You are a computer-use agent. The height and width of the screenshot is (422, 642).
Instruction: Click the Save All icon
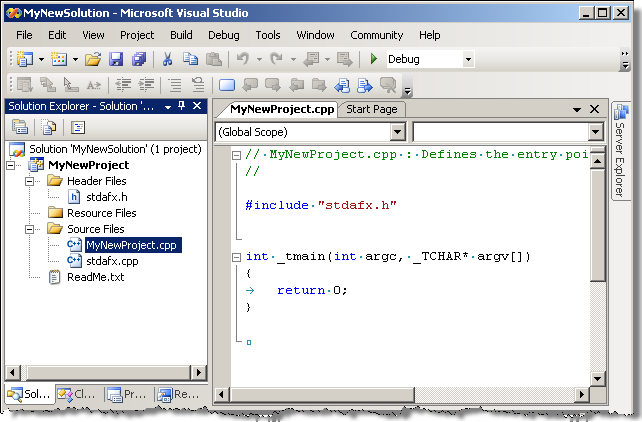pos(139,59)
